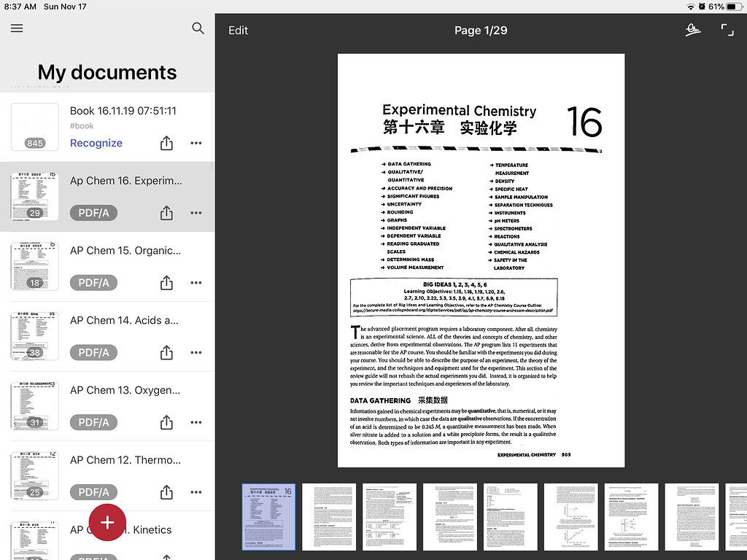Viewport: 747px width, 560px height.
Task: Tap the signature icon in toolbar
Action: [692, 30]
